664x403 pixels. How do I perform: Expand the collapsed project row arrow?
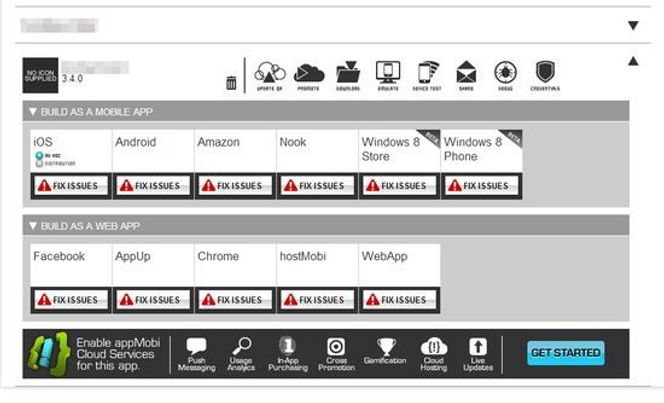tap(633, 25)
